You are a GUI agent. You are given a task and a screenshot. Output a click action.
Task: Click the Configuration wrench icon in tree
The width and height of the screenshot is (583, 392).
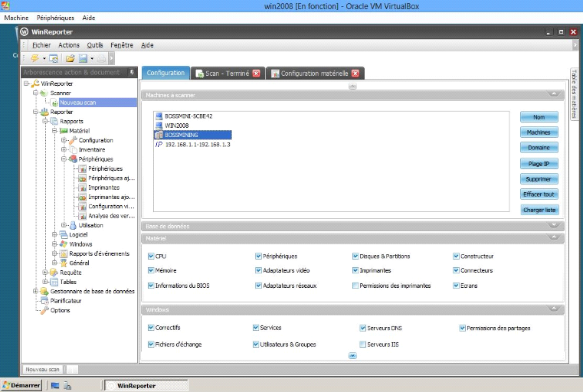[74, 140]
